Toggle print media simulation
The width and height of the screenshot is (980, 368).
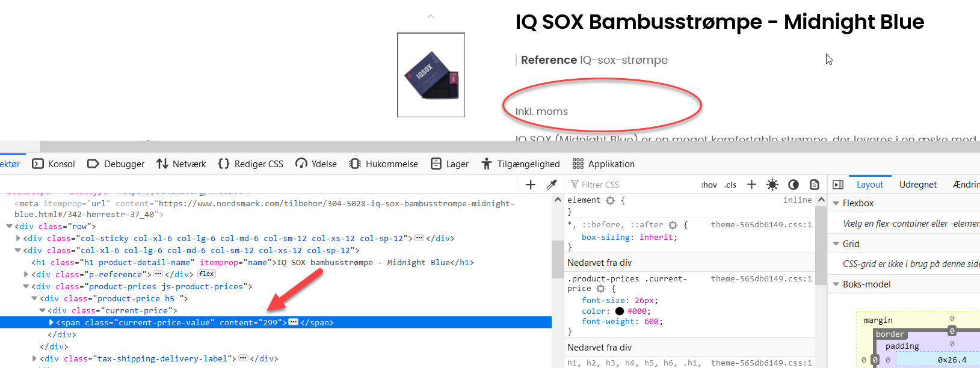[x=815, y=185]
